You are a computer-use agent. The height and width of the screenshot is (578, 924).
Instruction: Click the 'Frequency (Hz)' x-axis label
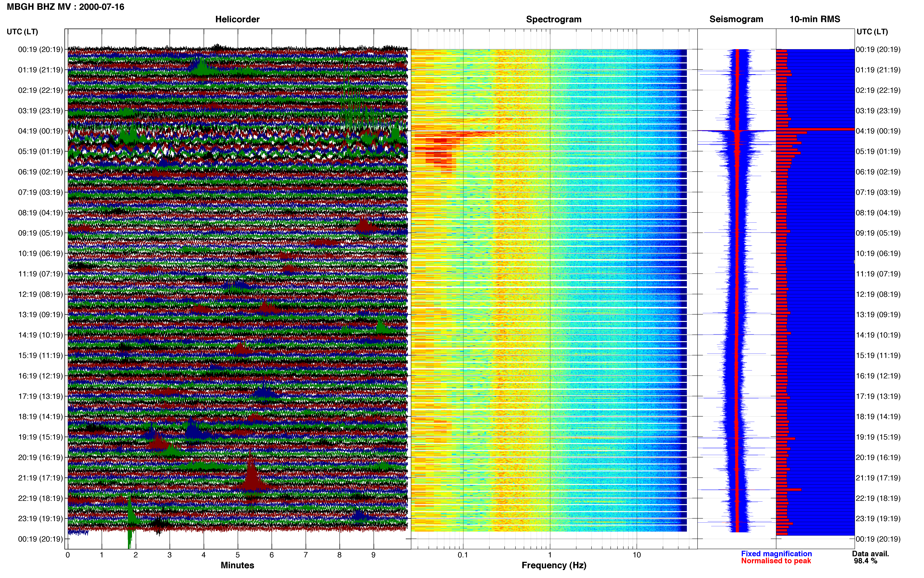[554, 565]
